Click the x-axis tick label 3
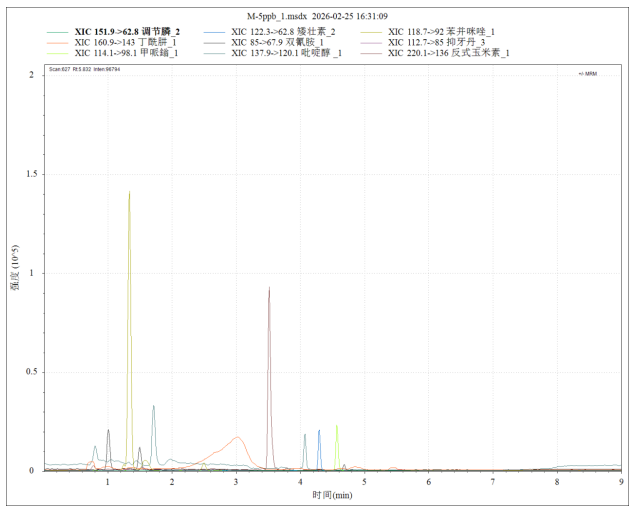Screen dimensions: 636x511 click(236, 482)
